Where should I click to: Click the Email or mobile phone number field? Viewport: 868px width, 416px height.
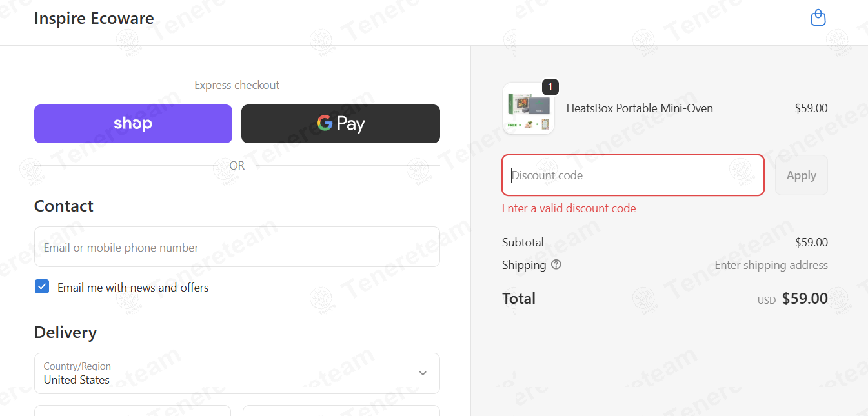pos(237,247)
